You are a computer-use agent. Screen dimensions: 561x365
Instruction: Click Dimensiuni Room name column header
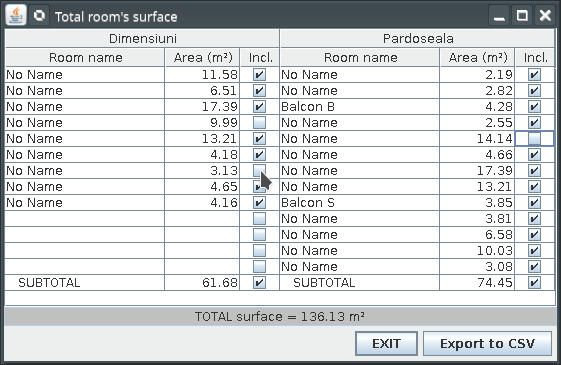[85, 58]
